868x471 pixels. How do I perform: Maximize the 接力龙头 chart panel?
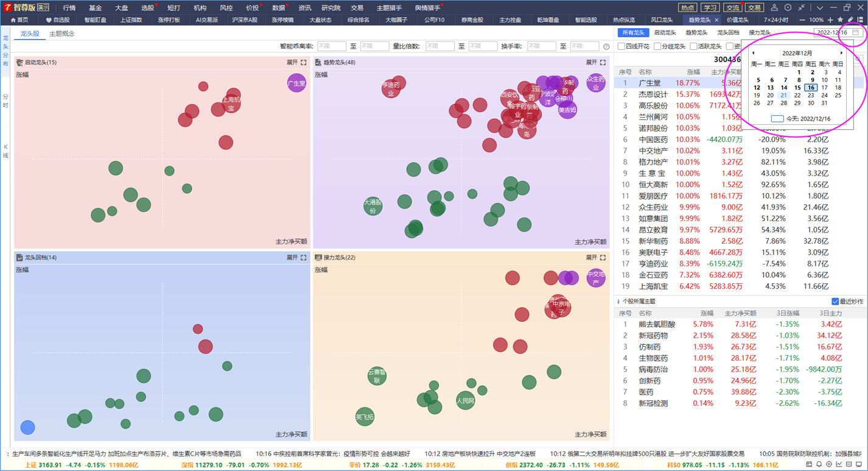point(603,258)
